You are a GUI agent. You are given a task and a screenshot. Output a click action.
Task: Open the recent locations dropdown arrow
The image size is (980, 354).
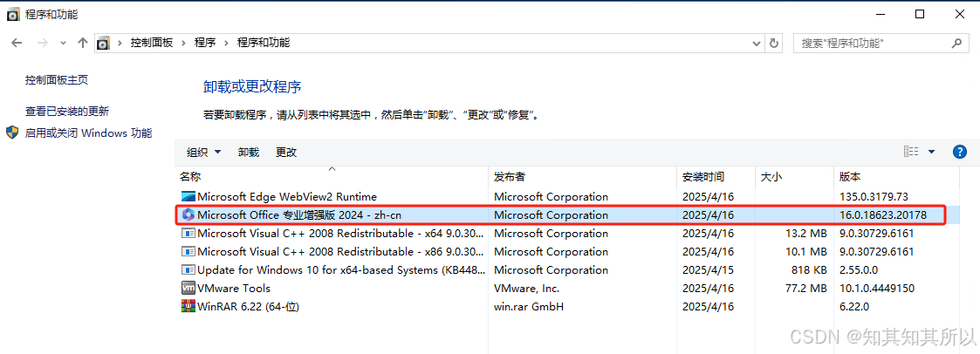tap(63, 44)
